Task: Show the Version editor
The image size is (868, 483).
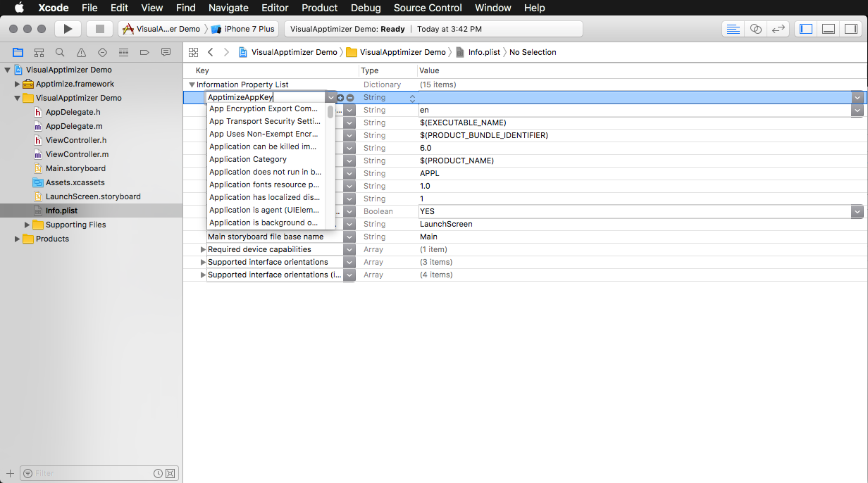Action: tap(778, 29)
